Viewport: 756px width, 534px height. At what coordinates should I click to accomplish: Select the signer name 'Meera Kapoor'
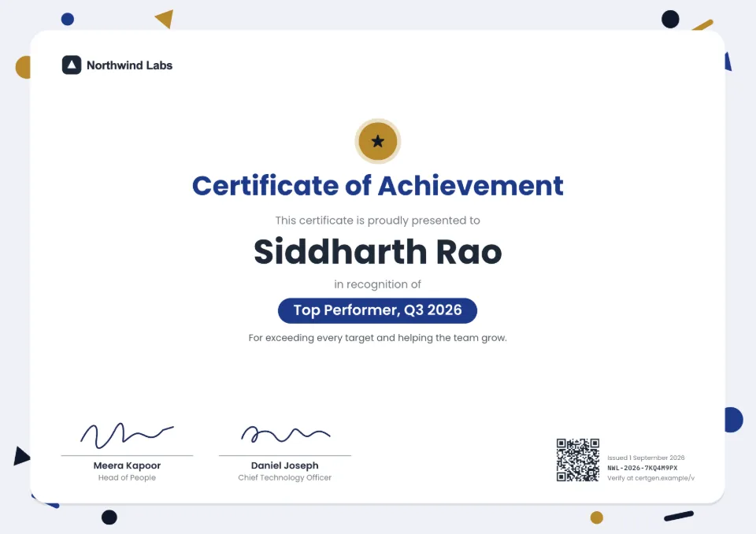point(127,465)
